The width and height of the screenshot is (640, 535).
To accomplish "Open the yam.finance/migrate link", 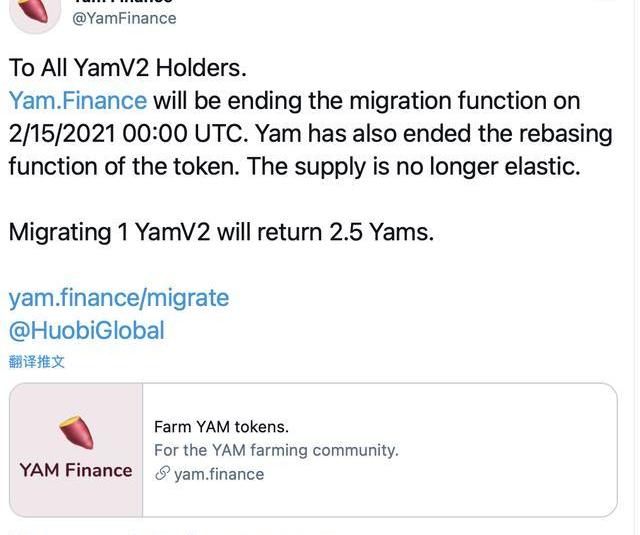I will [x=118, y=298].
